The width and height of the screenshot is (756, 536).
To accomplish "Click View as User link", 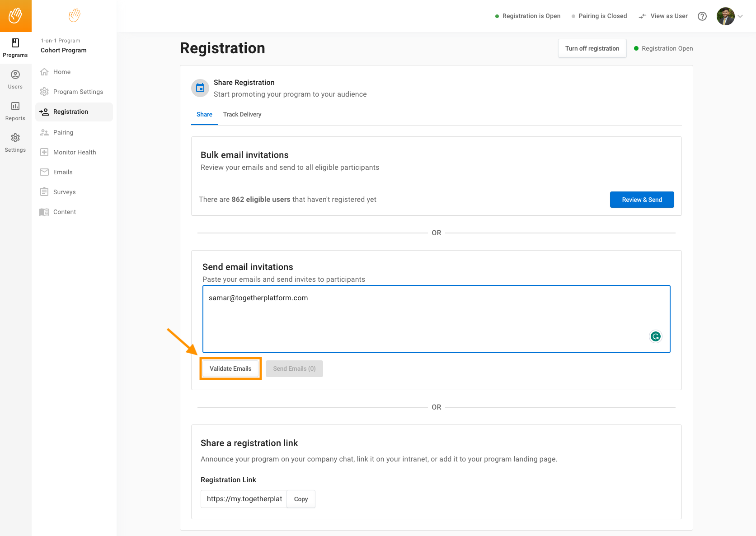I will click(x=669, y=16).
